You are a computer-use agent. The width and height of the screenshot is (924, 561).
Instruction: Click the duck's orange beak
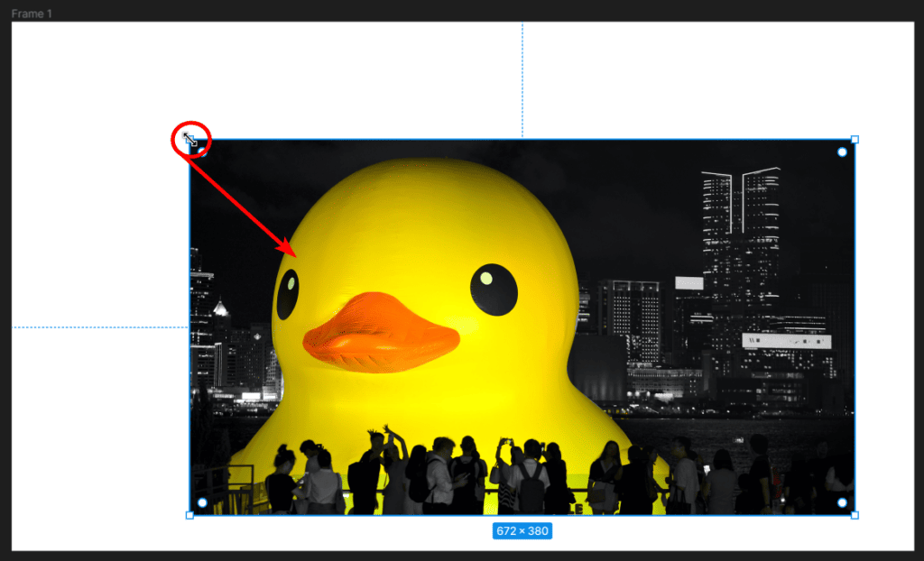coord(381,334)
